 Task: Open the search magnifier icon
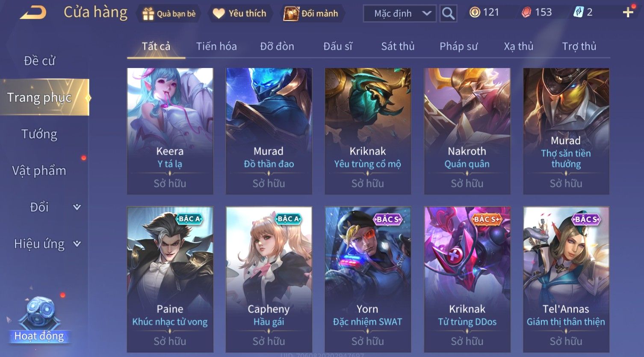[448, 14]
